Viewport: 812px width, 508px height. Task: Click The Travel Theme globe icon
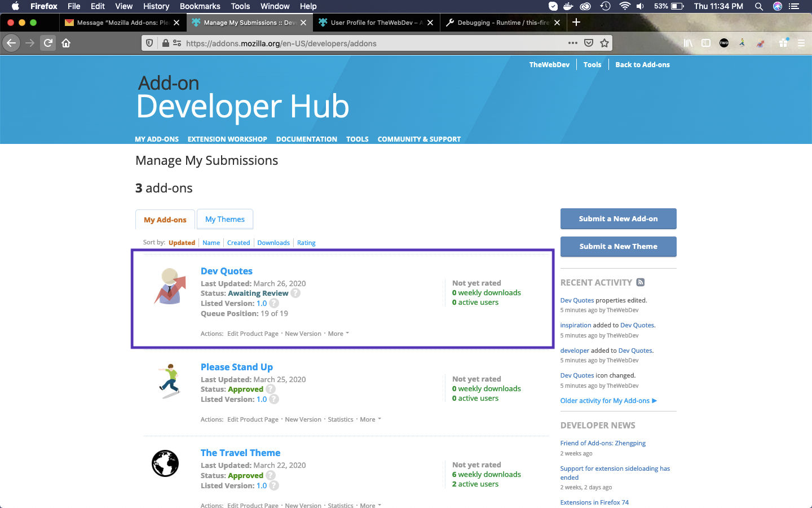(165, 463)
